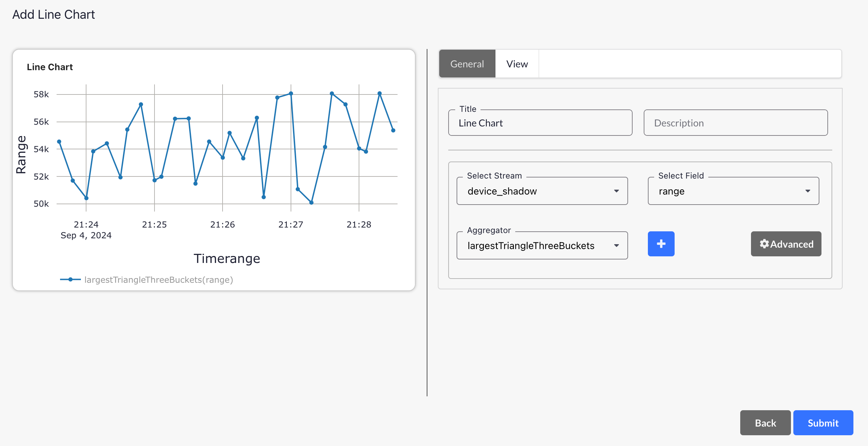Screen dimensions: 868x446
Task: Click the 21:27 peak data point
Action: [x=291, y=93]
